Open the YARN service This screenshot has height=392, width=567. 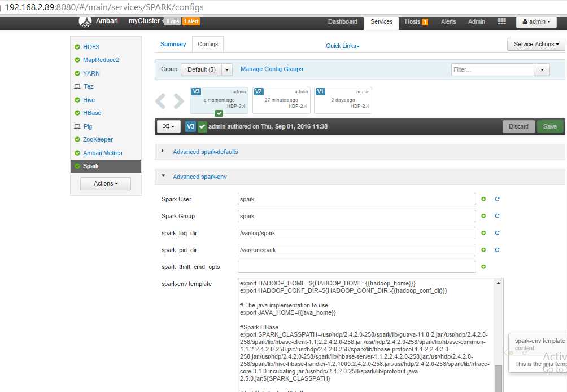click(91, 73)
